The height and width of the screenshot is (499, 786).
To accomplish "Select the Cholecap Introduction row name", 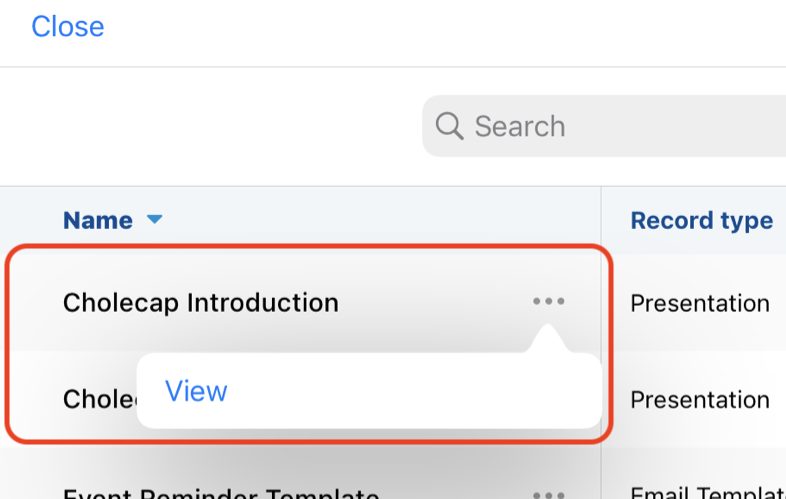I will pos(200,302).
